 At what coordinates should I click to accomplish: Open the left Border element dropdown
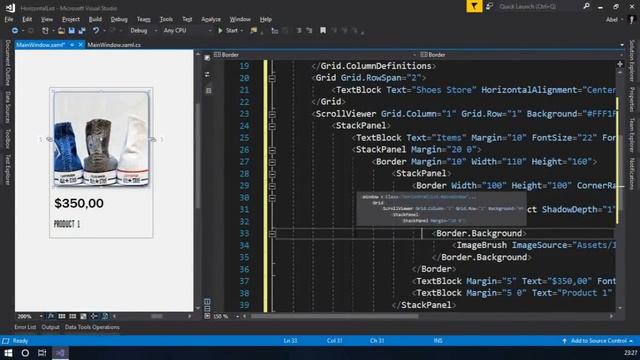coord(315,55)
